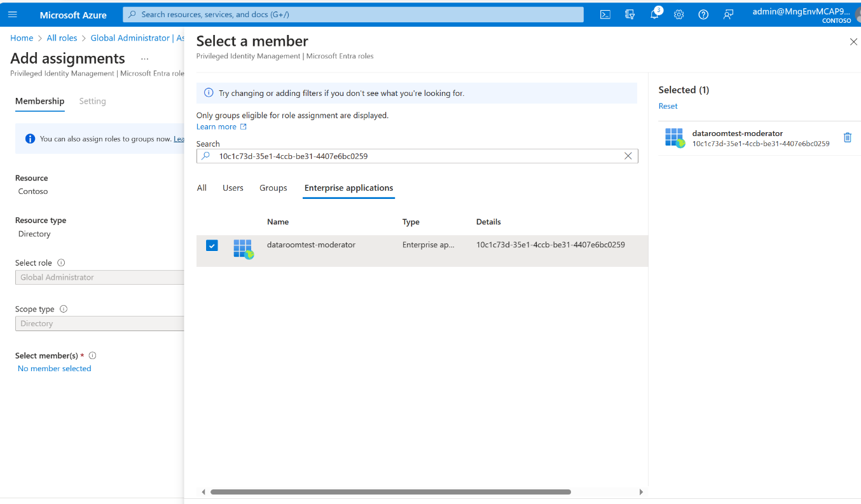Click the Microsoft Azure logo text
This screenshot has width=861, height=504.
(73, 15)
